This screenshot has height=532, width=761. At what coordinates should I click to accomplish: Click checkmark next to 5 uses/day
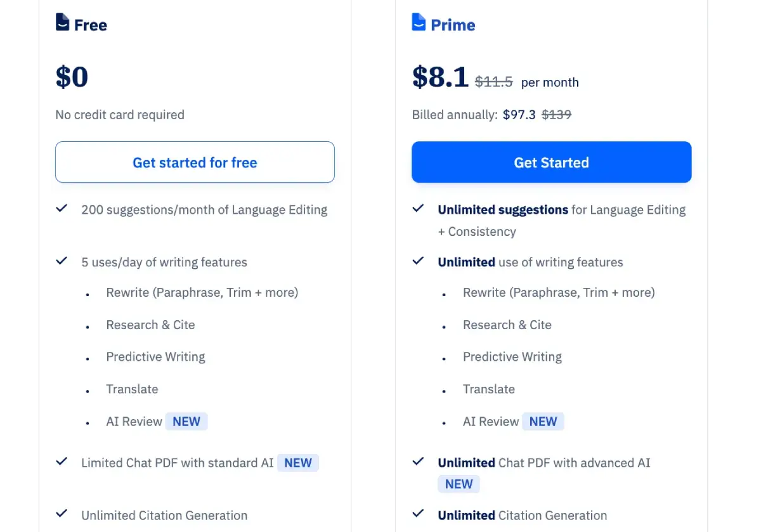click(x=62, y=261)
